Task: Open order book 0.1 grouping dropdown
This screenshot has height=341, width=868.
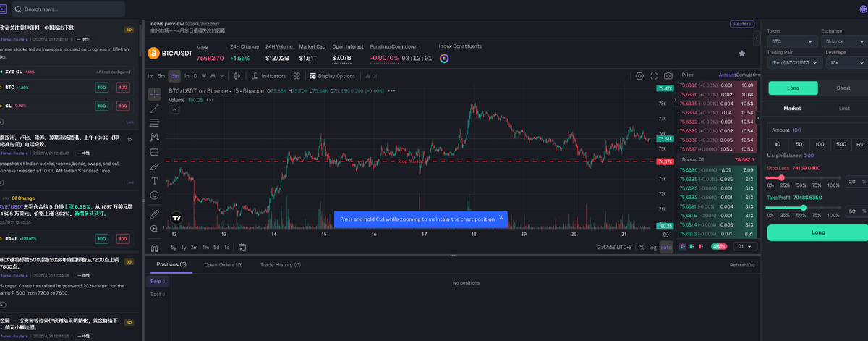Action: [x=745, y=246]
